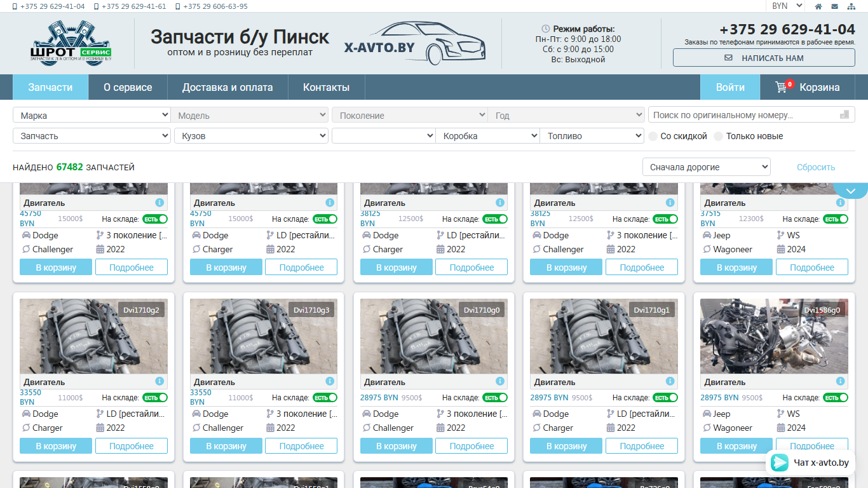The image size is (868, 488).
Task: Open the home page icon in top bar
Action: [818, 6]
